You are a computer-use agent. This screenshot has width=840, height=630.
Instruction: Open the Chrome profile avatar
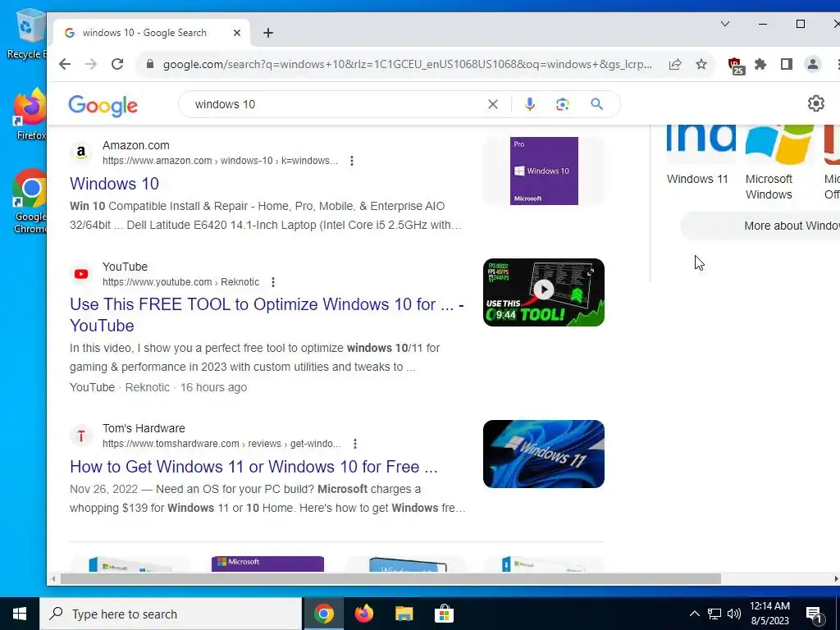click(813, 64)
